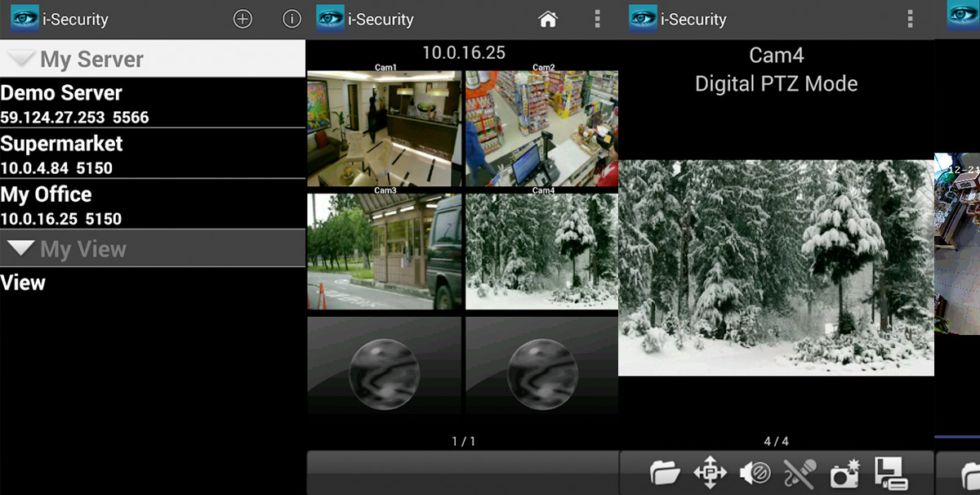
Task: Open overflow menu on Cam4 screen
Action: 911,19
